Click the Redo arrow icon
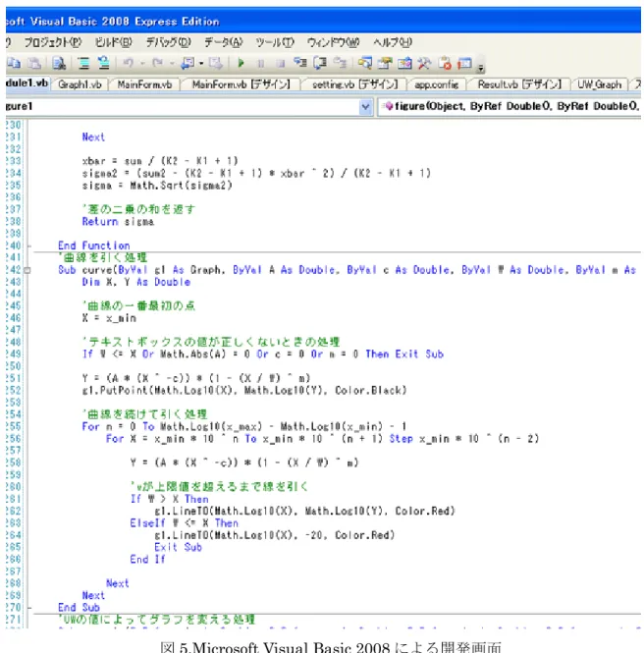 point(157,63)
